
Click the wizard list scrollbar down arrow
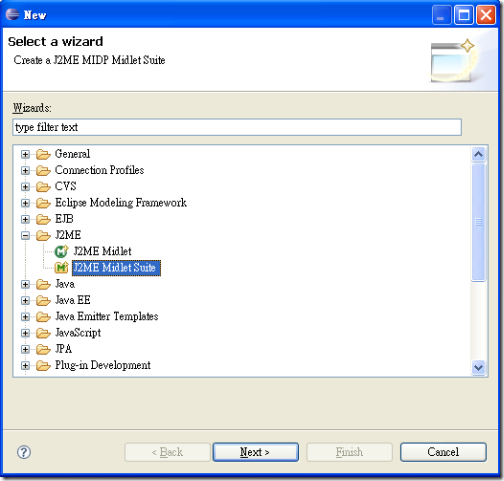point(478,368)
